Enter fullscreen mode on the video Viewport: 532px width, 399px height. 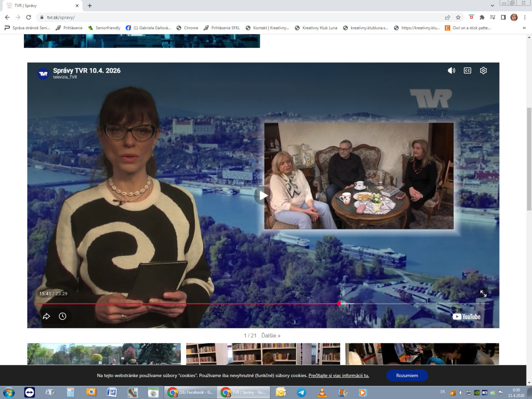tap(483, 293)
